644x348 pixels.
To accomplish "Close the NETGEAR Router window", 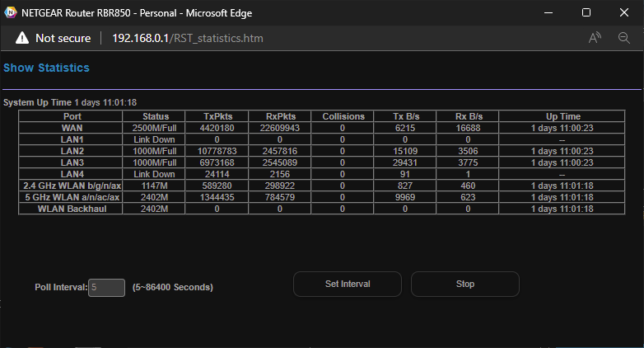I will coord(623,13).
